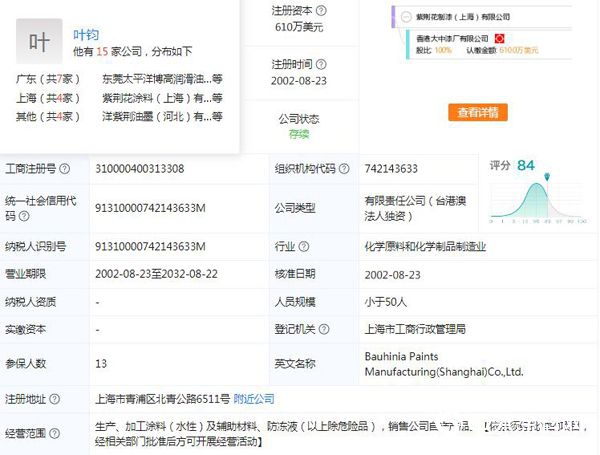Viewport: 600px width, 455px height.
Task: Click Bauhinia Paints Manufacturing English name
Action: pos(444,364)
